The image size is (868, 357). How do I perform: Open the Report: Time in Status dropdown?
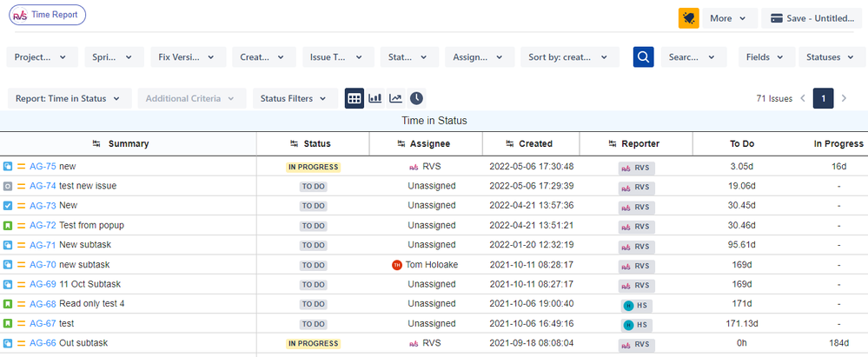click(x=70, y=98)
